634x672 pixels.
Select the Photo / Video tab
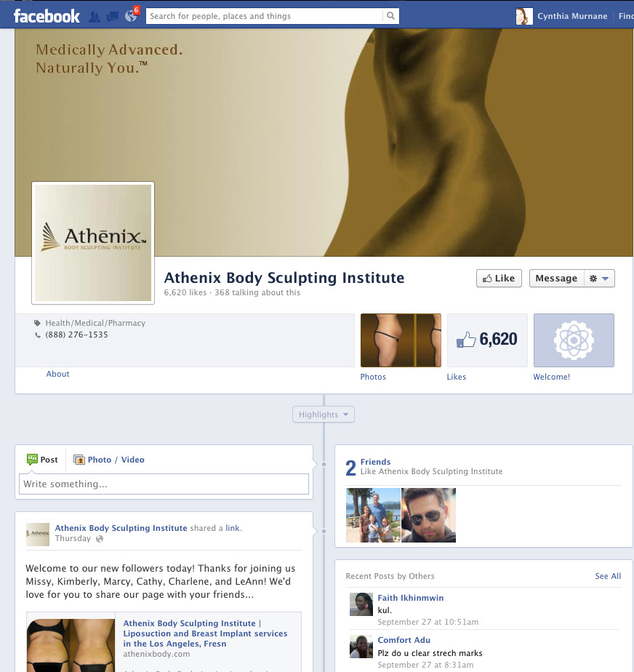pyautogui.click(x=109, y=460)
